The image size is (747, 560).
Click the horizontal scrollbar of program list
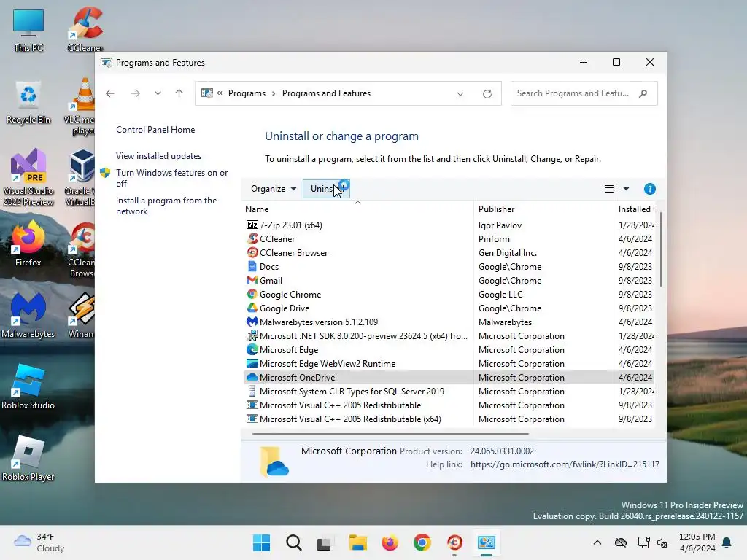click(x=390, y=434)
